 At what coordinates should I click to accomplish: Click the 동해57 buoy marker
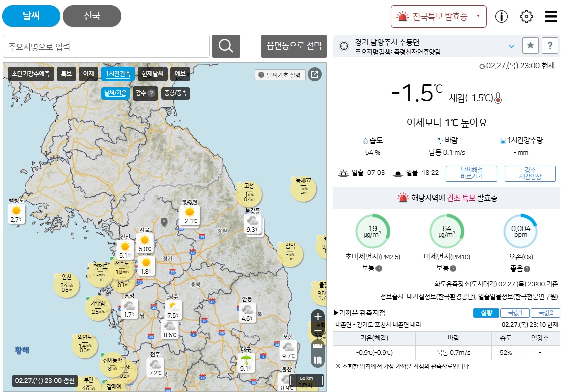tap(303, 188)
